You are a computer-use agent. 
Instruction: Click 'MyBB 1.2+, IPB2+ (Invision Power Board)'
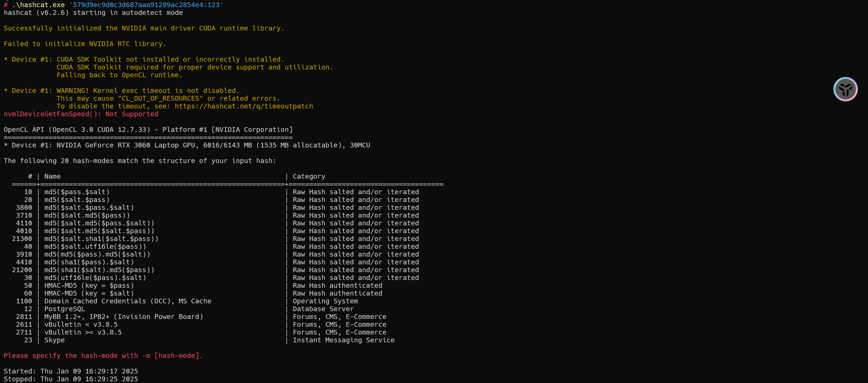coord(124,317)
